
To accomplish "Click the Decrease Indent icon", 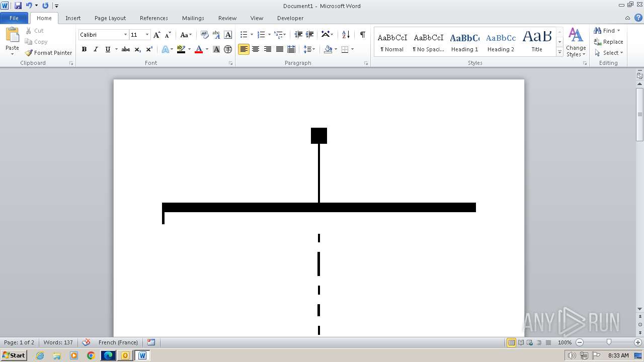I will 298,35.
